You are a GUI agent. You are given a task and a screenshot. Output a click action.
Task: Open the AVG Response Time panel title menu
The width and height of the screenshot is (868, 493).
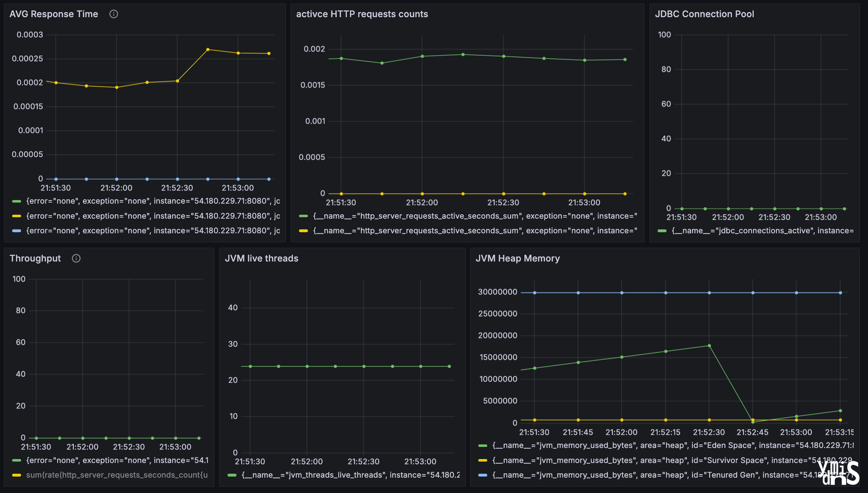(x=54, y=14)
